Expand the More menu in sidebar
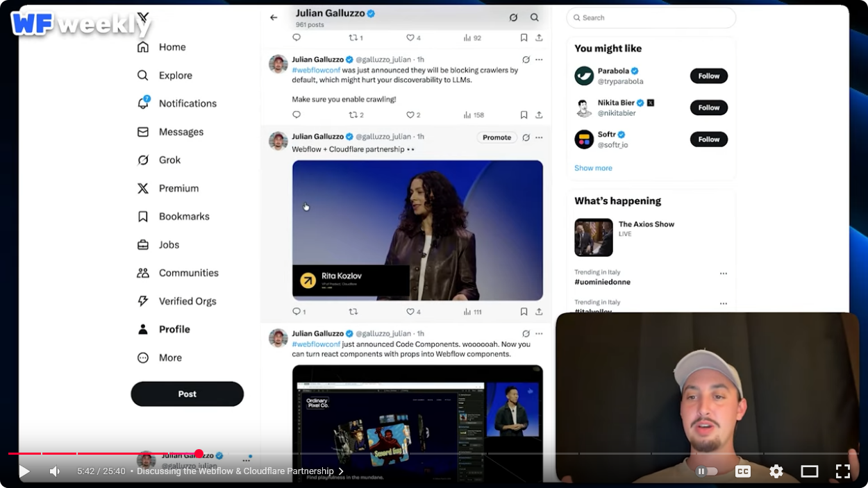This screenshot has height=488, width=868. coord(159,358)
